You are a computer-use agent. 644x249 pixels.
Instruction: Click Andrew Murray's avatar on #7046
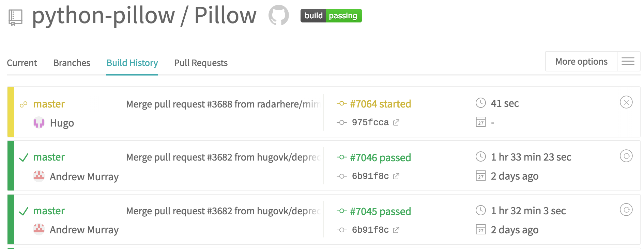39,176
